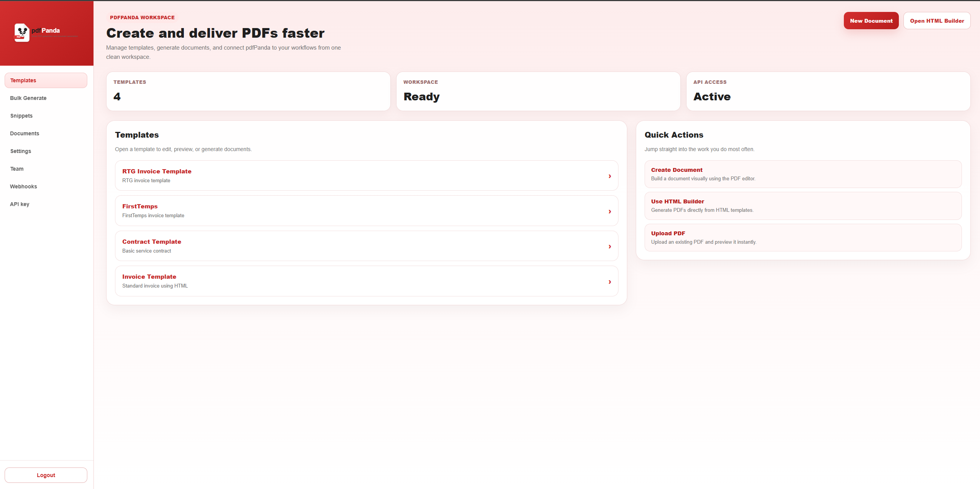Image resolution: width=980 pixels, height=489 pixels.
Task: Log out of the workspace
Action: point(46,475)
